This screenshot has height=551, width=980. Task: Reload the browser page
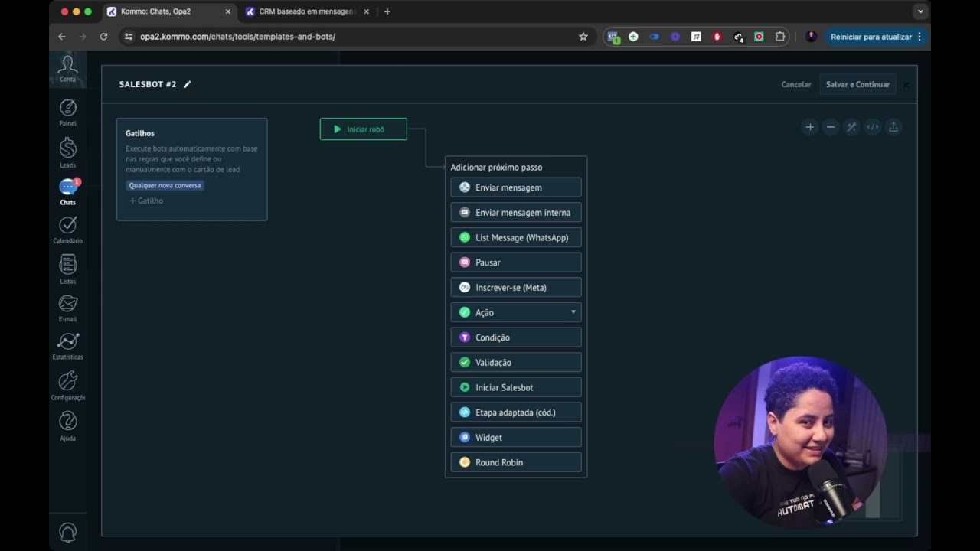pyautogui.click(x=103, y=37)
